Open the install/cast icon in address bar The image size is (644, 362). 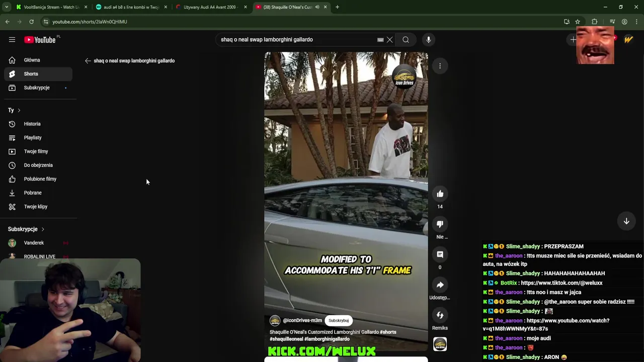[567, 22]
